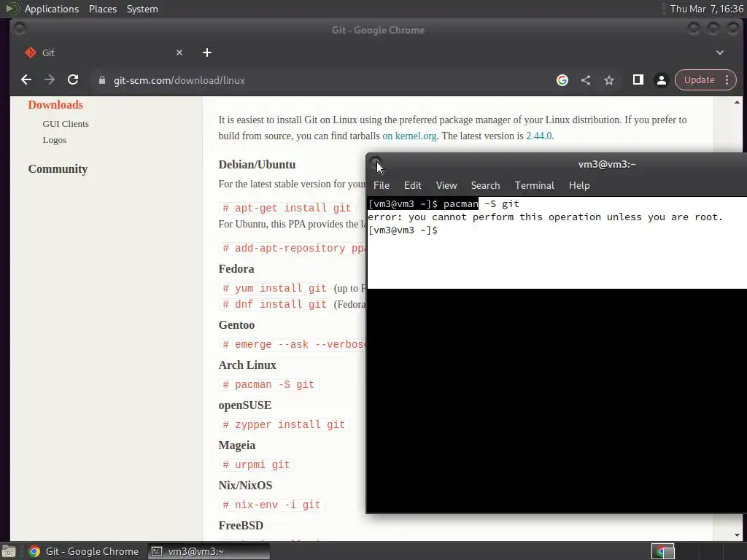Open System menu in top panel
Viewport: 747px width, 560px height.
pyautogui.click(x=142, y=9)
